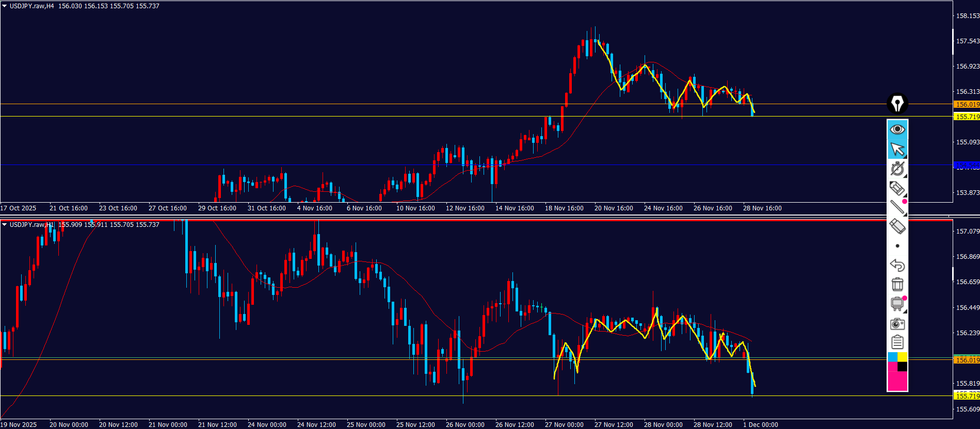Toggle the crossed-out stopwatch timer
This screenshot has height=429, width=980.
pyautogui.click(x=897, y=169)
